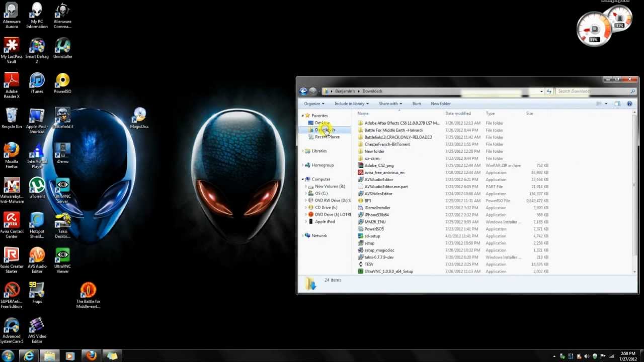Open the Organize dropdown menu
This screenshot has height=362, width=644.
click(314, 104)
